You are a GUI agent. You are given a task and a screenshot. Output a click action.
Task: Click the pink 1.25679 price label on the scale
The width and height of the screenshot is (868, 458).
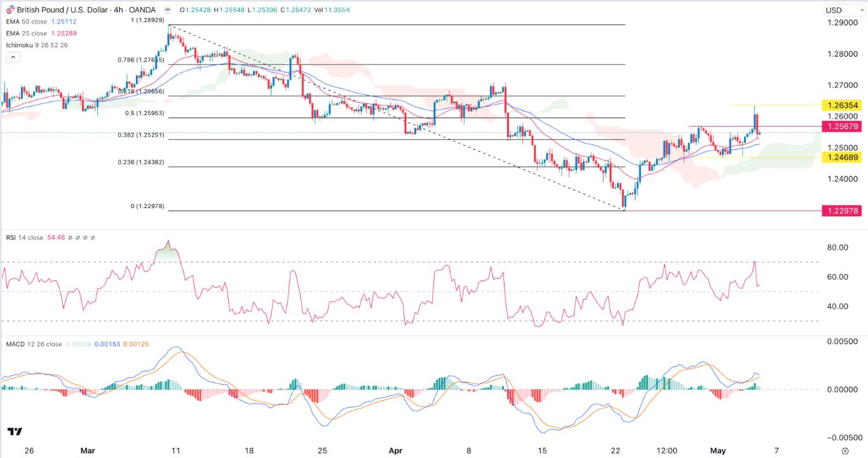click(x=843, y=127)
